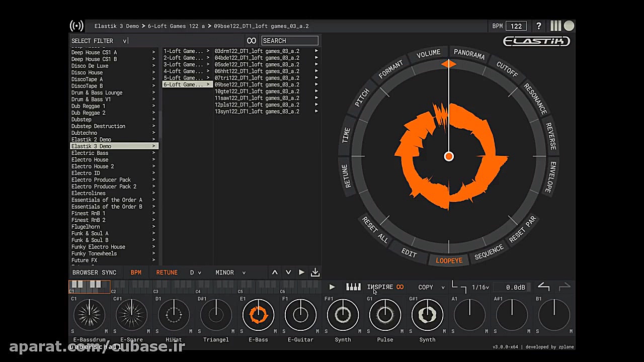The height and width of the screenshot is (362, 644).
Task: Select PANORAMA on the parameter wheel
Action: pyautogui.click(x=469, y=53)
